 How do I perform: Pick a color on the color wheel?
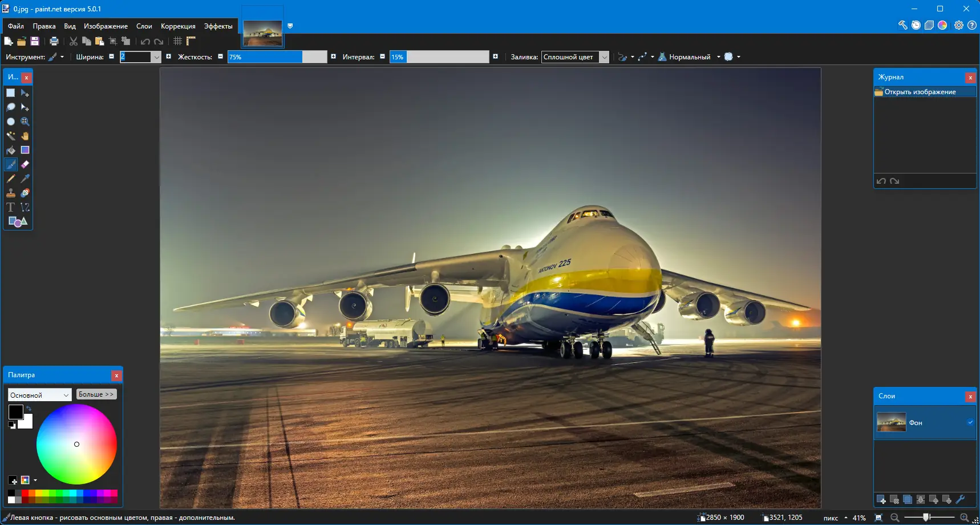[x=76, y=444]
